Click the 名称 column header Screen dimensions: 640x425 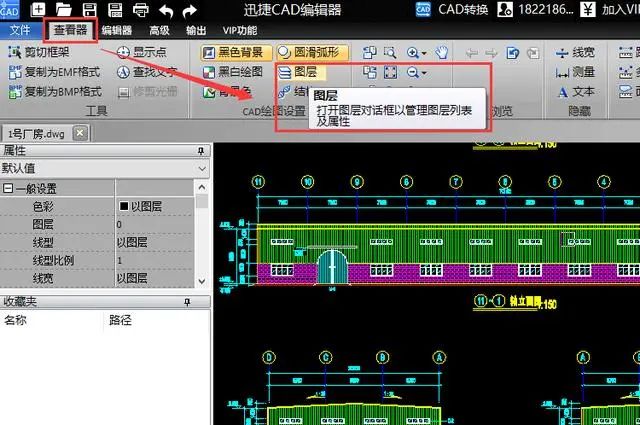tap(15, 320)
